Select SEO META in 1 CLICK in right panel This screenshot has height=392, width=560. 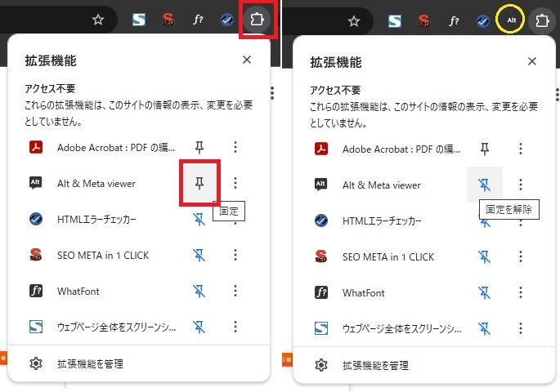[388, 257]
